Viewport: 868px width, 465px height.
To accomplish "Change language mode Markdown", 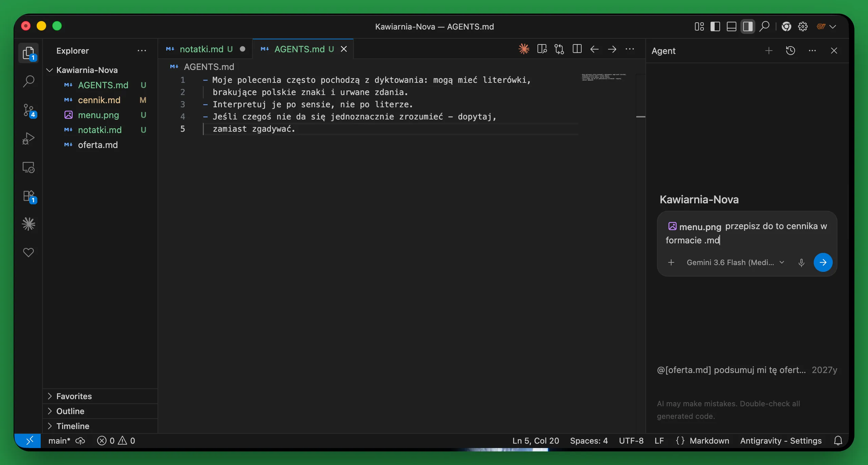I will pyautogui.click(x=709, y=441).
